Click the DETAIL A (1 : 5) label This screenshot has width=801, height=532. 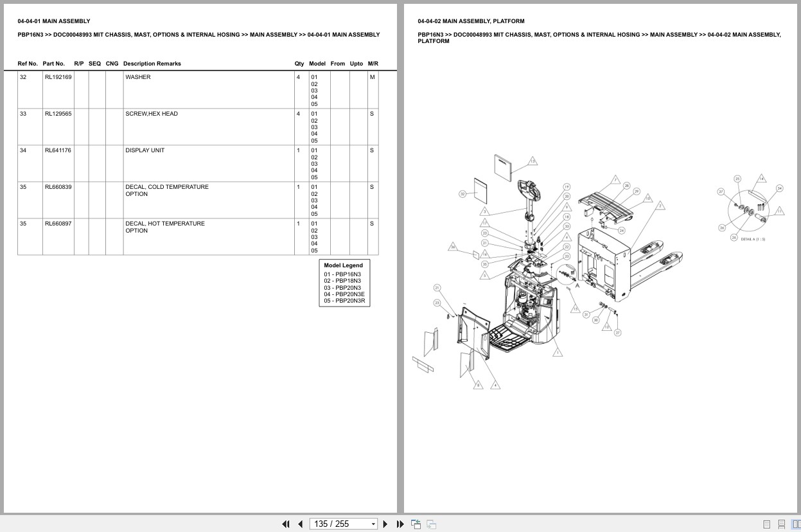click(x=753, y=239)
